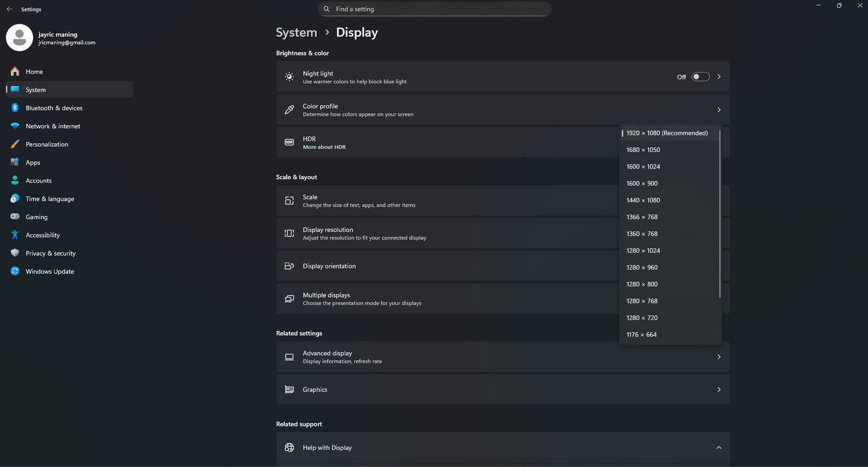The image size is (868, 467).
Task: Go to Network & internet settings
Action: pyautogui.click(x=53, y=126)
